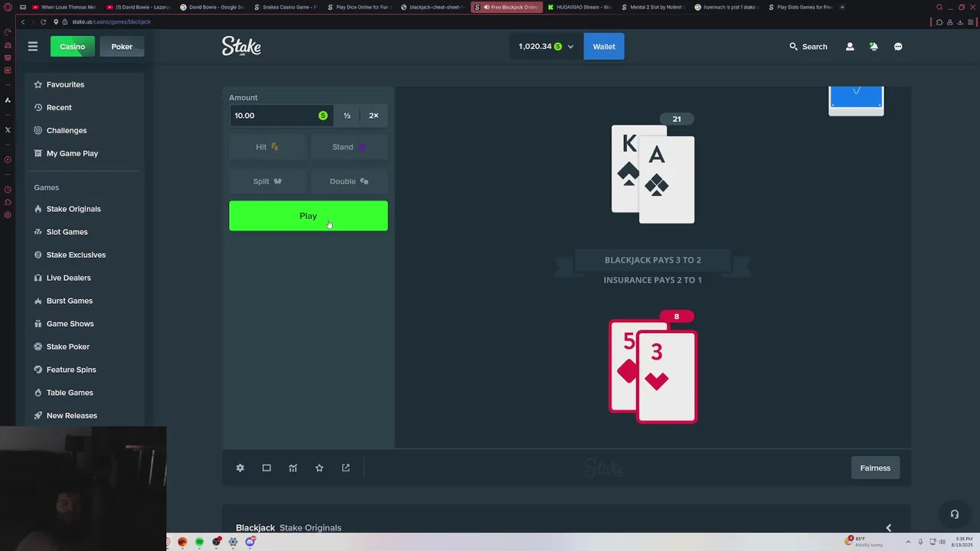
Task: Open live stats chart icon
Action: (292, 468)
